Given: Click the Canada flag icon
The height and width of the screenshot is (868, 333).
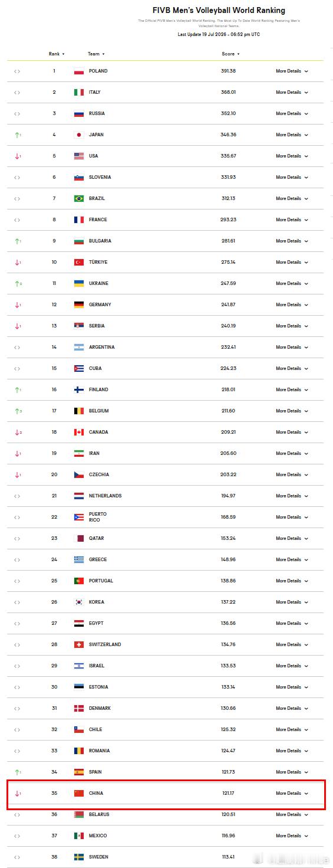Looking at the screenshot, I should click(79, 432).
